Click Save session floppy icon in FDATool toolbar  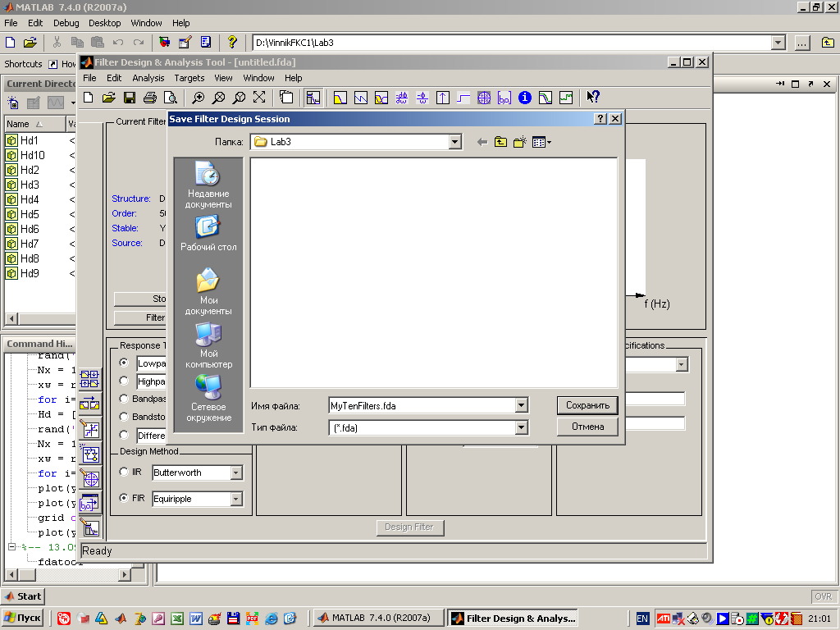point(129,98)
